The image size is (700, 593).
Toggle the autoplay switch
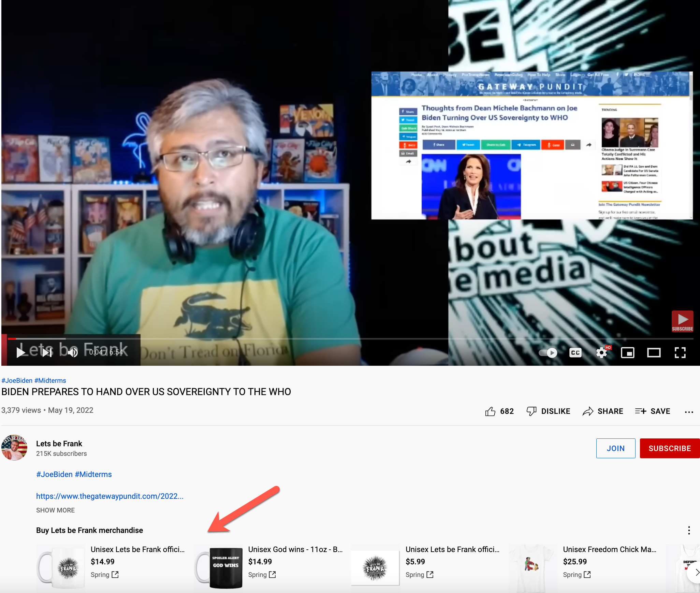(548, 352)
